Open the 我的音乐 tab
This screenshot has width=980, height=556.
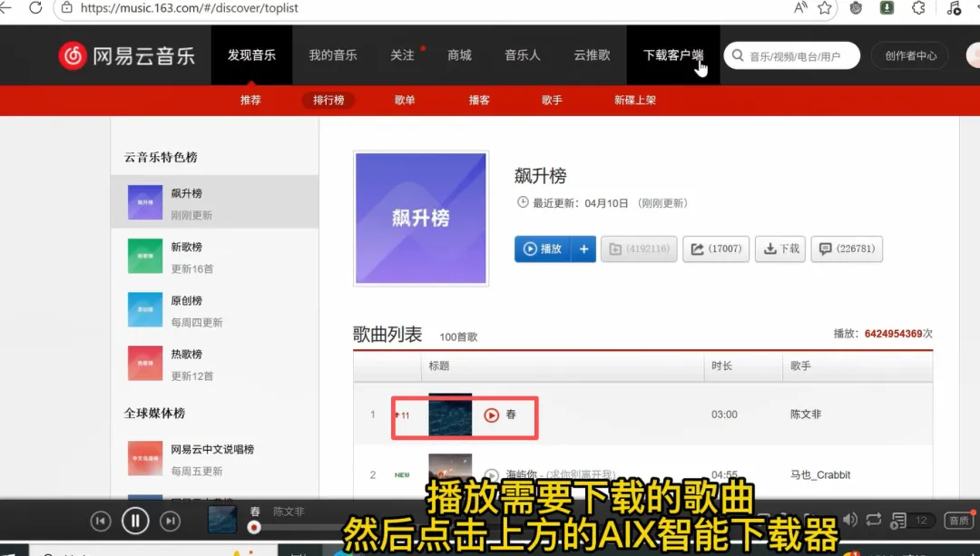[333, 55]
